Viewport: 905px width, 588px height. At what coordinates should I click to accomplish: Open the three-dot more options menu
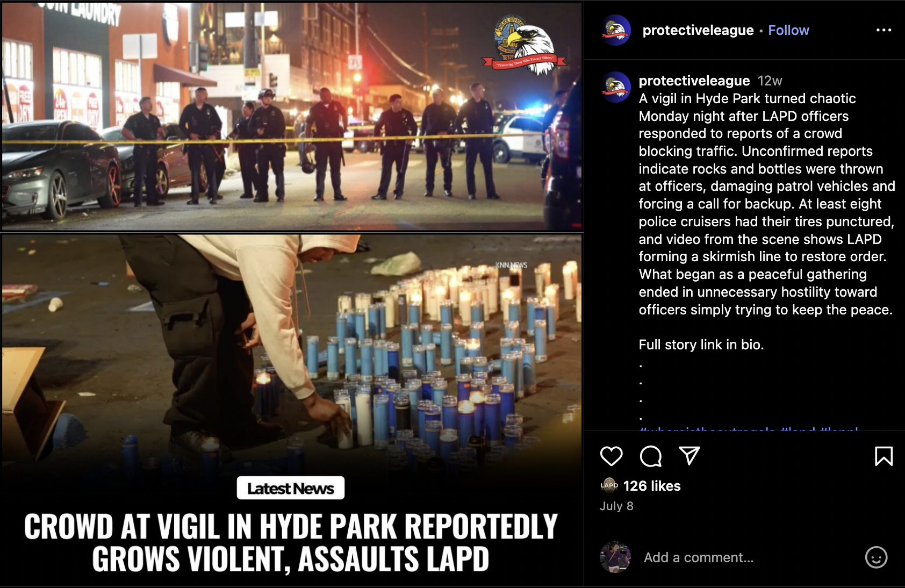(884, 30)
